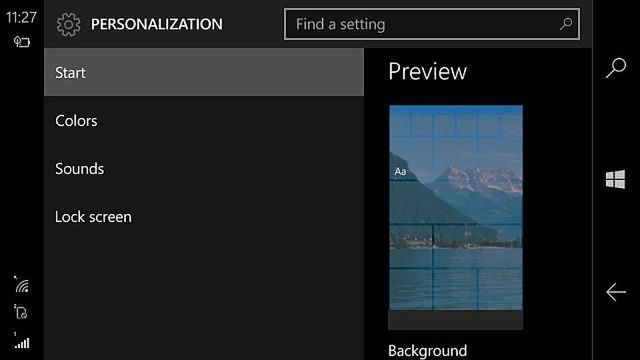Click the cellular signal bars icon
This screenshot has width=640, height=360.
[22, 341]
